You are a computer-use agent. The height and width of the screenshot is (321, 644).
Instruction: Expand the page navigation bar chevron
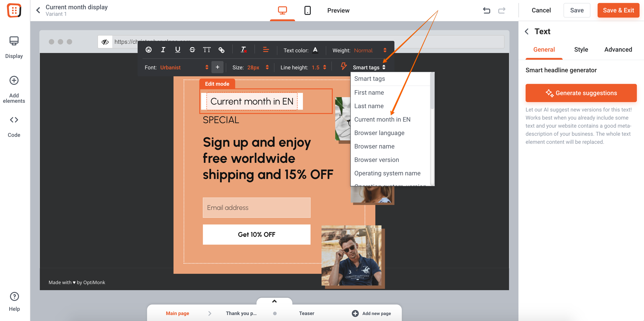274,301
